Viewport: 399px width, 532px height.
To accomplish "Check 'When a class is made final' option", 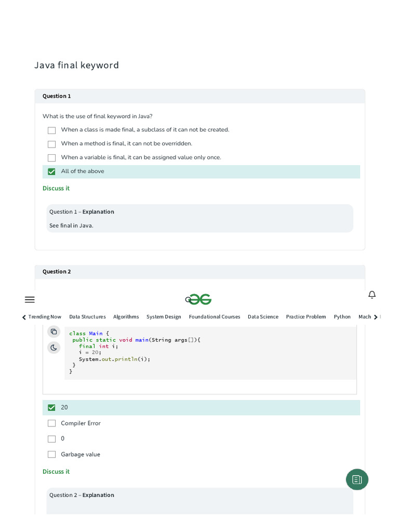I will coord(51,130).
